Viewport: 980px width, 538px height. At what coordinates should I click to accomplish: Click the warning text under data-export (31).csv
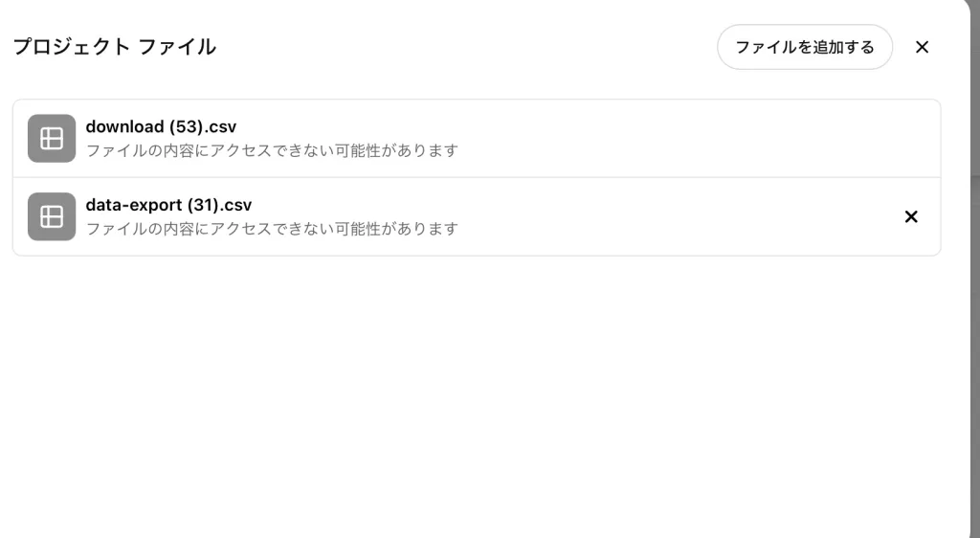click(272, 230)
